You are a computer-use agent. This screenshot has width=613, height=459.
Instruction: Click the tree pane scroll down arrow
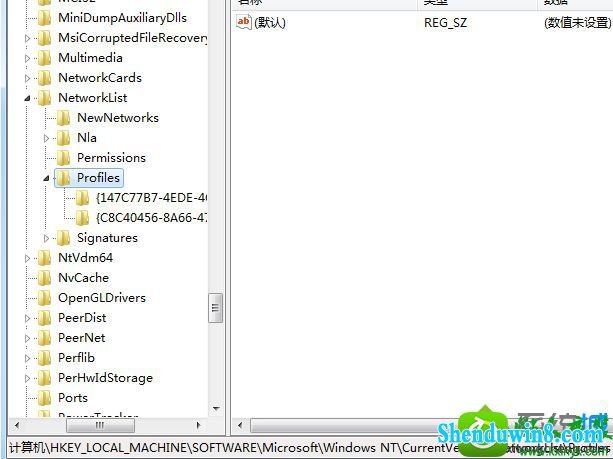coord(216,409)
